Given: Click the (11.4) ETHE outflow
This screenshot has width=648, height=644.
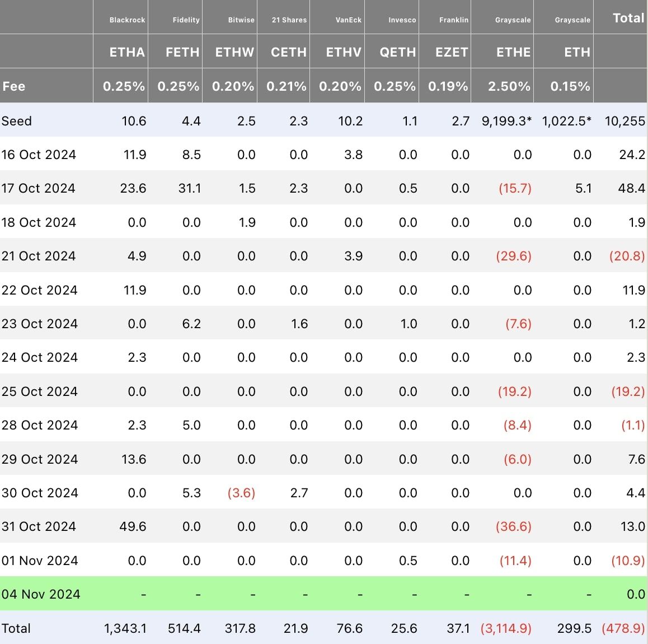Looking at the screenshot, I should (x=515, y=561).
